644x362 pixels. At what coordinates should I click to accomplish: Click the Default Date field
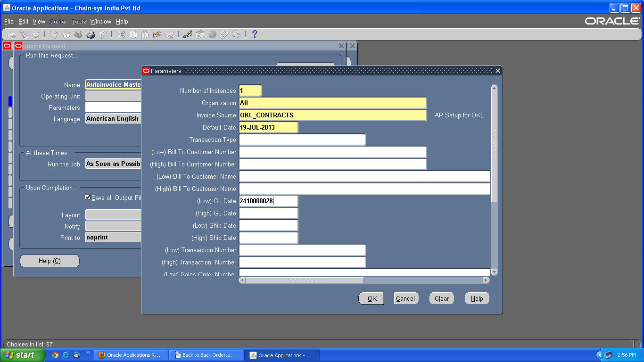(268, 127)
